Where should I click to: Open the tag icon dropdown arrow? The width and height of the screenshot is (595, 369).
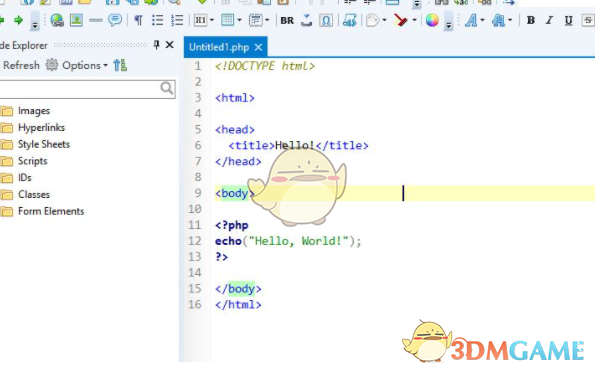point(384,20)
